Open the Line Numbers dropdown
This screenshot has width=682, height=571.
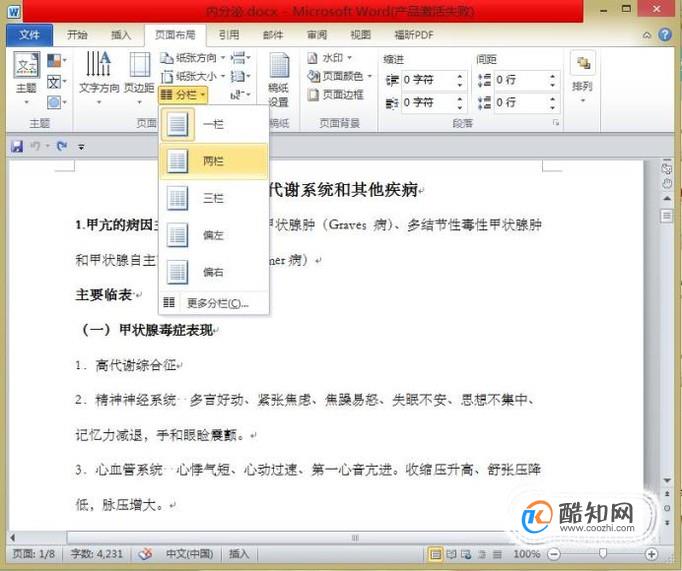point(240,77)
